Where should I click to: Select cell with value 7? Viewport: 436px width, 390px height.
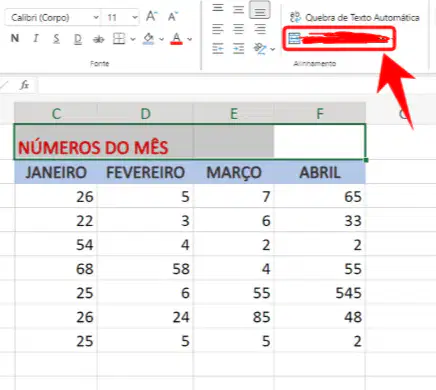[x=234, y=196]
